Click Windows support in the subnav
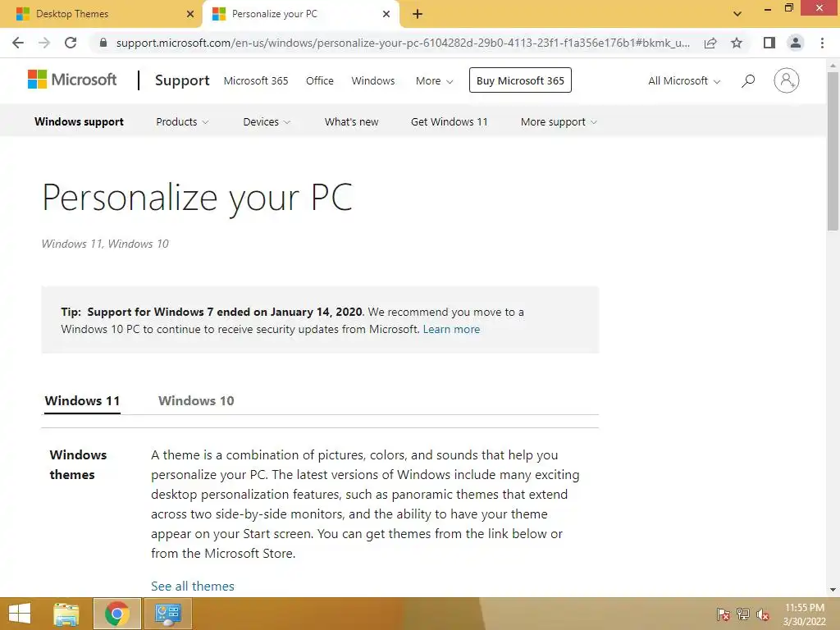 (x=80, y=122)
